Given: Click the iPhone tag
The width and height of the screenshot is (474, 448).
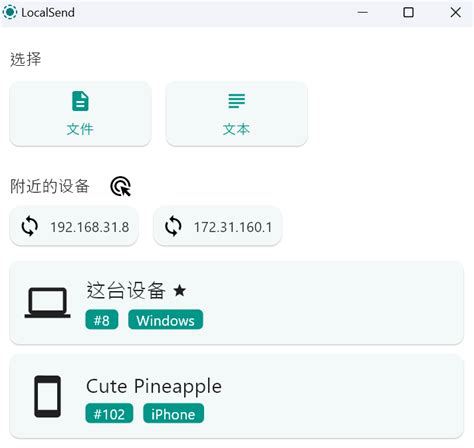Looking at the screenshot, I should pyautogui.click(x=173, y=413).
